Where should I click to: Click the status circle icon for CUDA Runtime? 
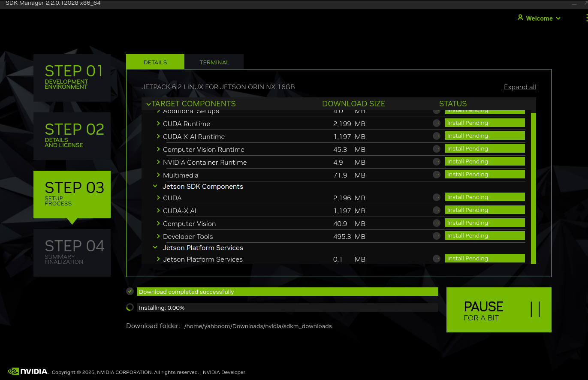(x=437, y=123)
